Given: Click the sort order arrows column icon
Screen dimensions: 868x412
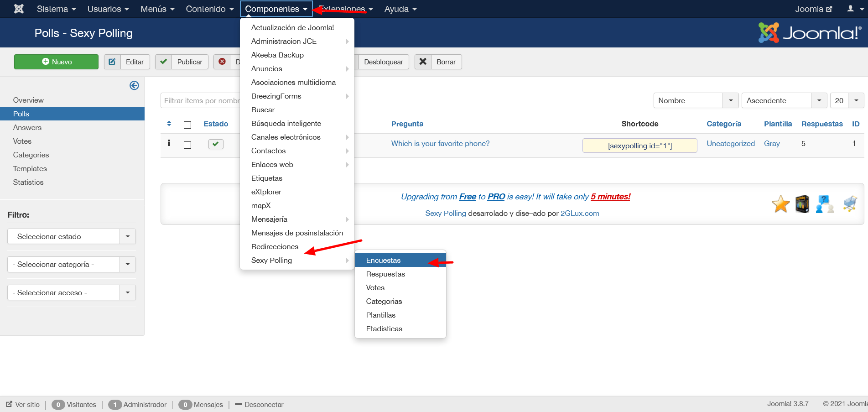Looking at the screenshot, I should (x=169, y=124).
